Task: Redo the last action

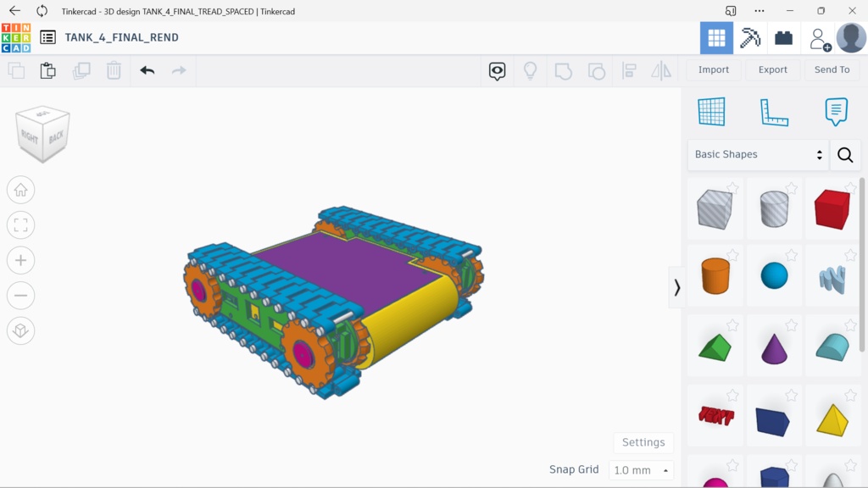Action: coord(179,70)
